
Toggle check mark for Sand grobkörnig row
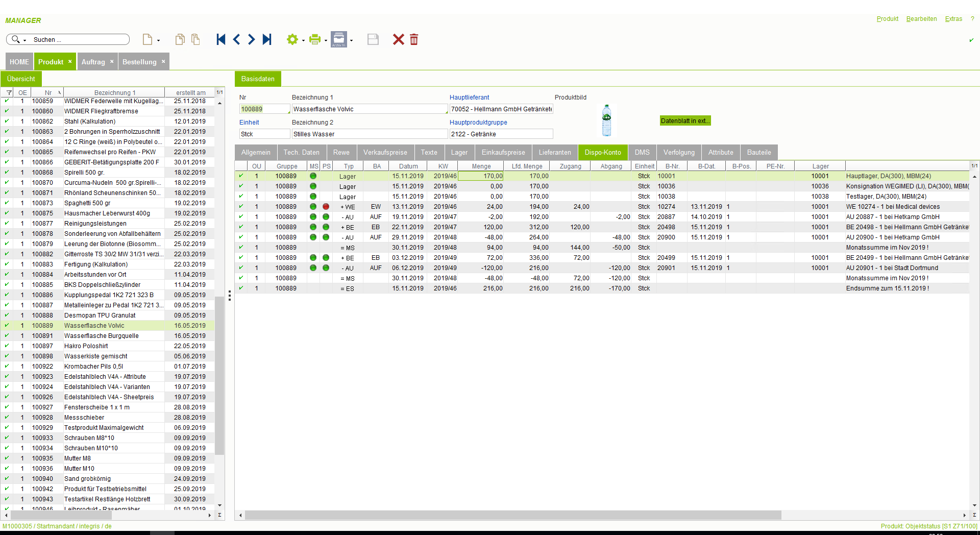pyautogui.click(x=7, y=478)
